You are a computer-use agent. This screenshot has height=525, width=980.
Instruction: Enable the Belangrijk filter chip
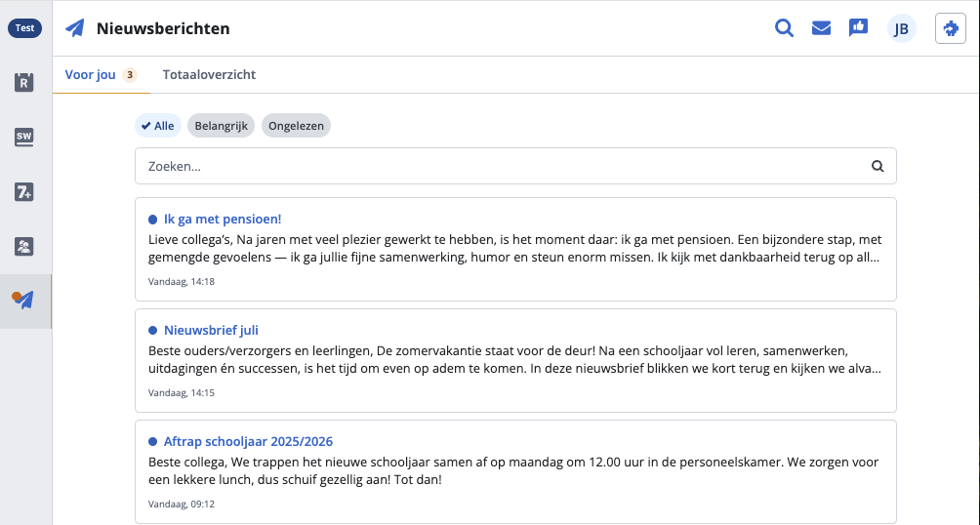pyautogui.click(x=222, y=126)
